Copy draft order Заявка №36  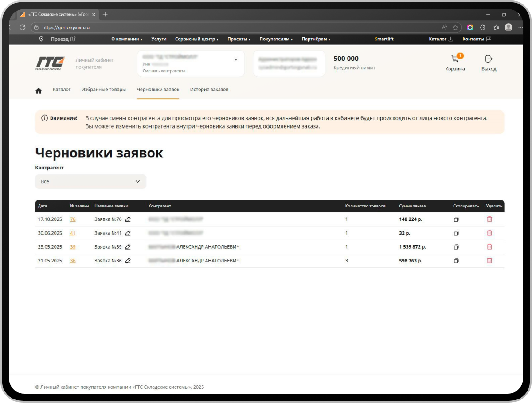pyautogui.click(x=456, y=261)
